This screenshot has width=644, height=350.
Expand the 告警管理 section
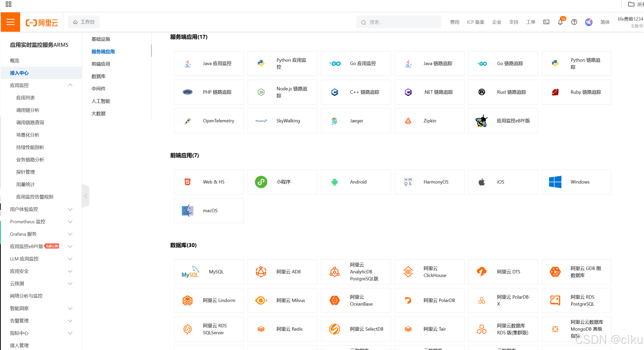pyautogui.click(x=70, y=321)
